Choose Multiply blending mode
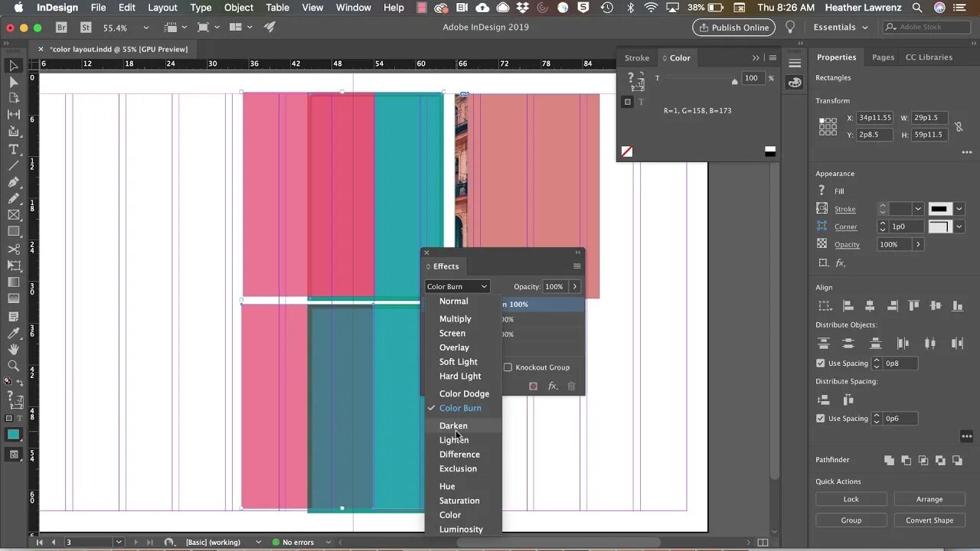 455,318
